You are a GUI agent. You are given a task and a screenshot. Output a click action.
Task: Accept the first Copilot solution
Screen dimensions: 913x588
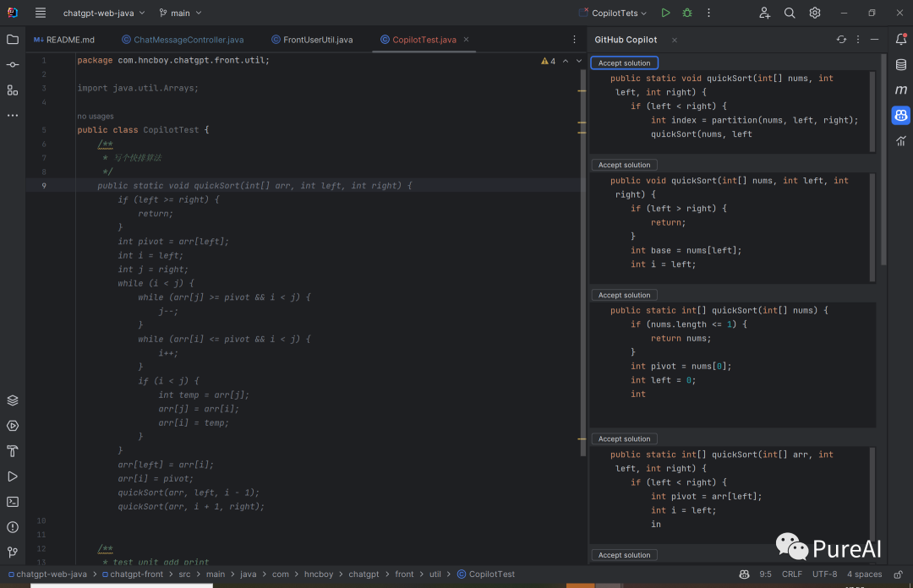(x=624, y=63)
